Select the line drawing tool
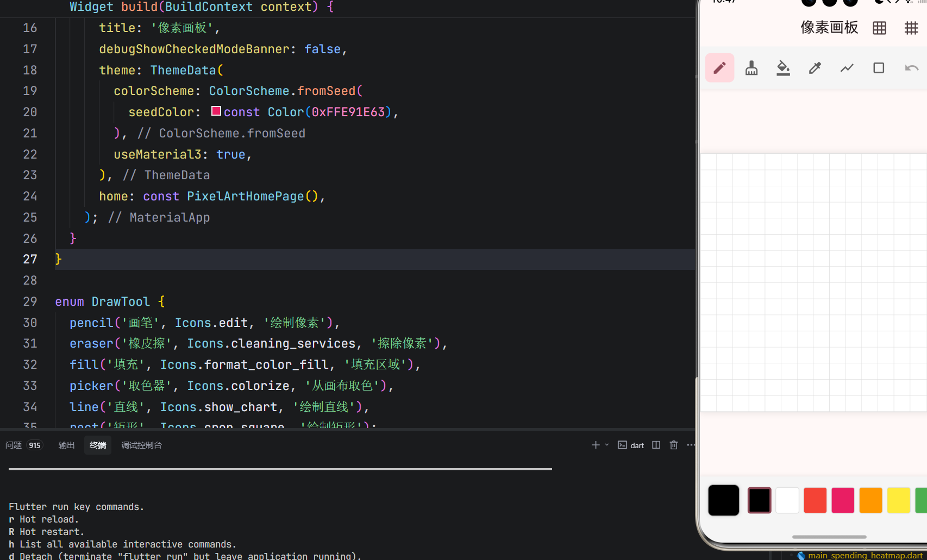 point(847,68)
